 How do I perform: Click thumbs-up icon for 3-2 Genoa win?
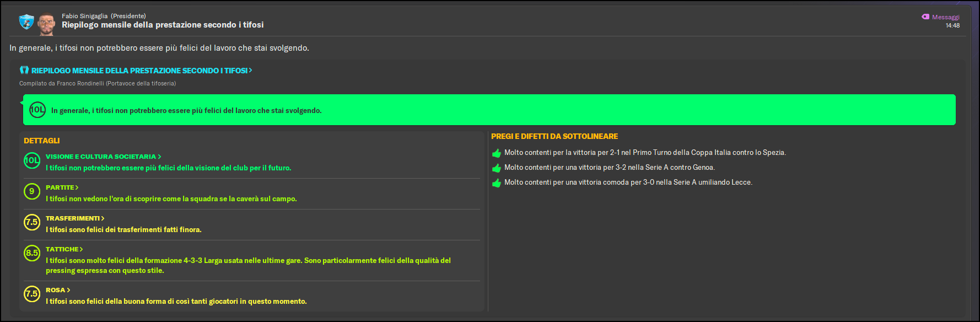(496, 168)
